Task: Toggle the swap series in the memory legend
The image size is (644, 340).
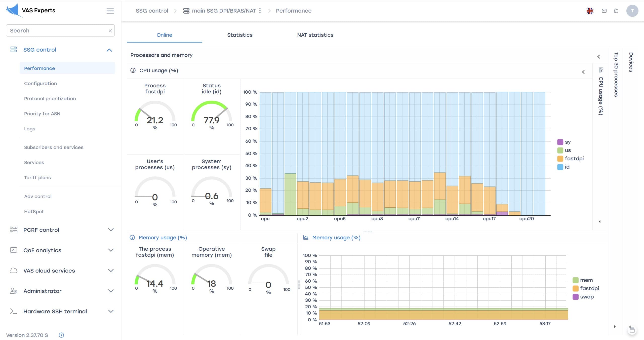Action: [583, 297]
